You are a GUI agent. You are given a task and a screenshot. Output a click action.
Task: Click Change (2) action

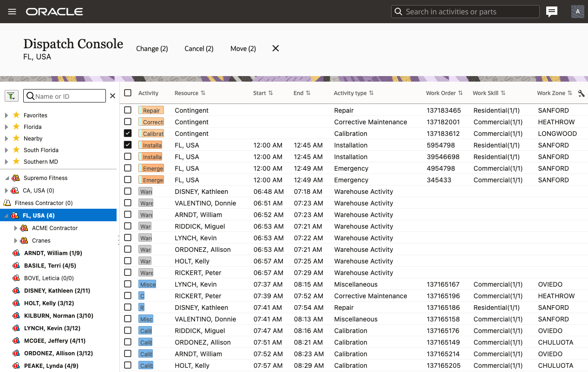click(x=152, y=49)
